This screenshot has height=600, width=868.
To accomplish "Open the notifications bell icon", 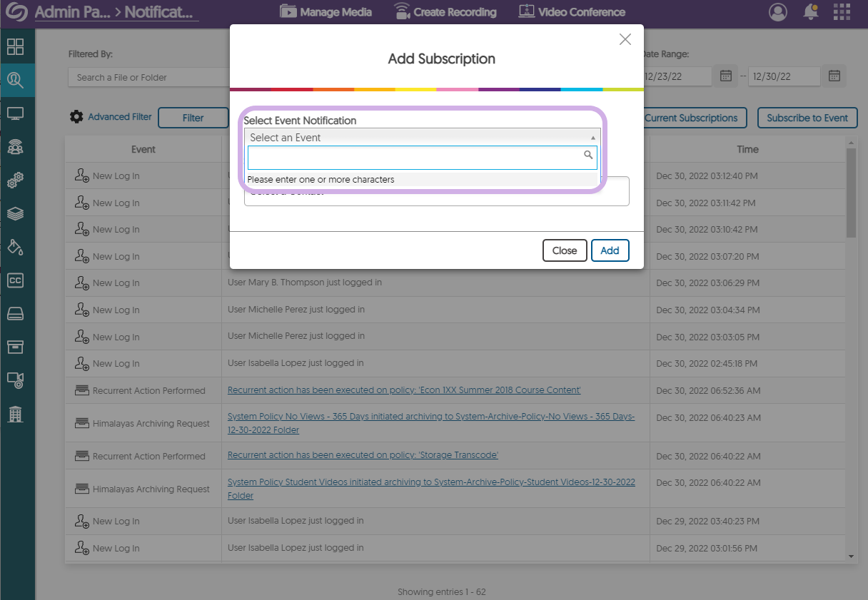I will point(810,12).
